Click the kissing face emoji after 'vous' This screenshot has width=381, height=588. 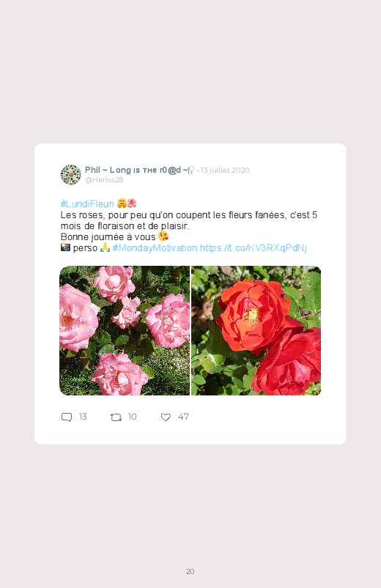[x=163, y=237]
